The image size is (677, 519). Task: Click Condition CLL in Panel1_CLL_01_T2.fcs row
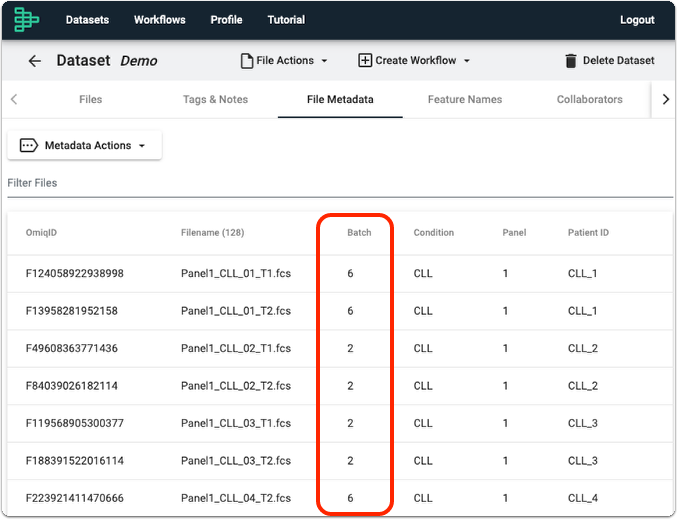tap(423, 311)
